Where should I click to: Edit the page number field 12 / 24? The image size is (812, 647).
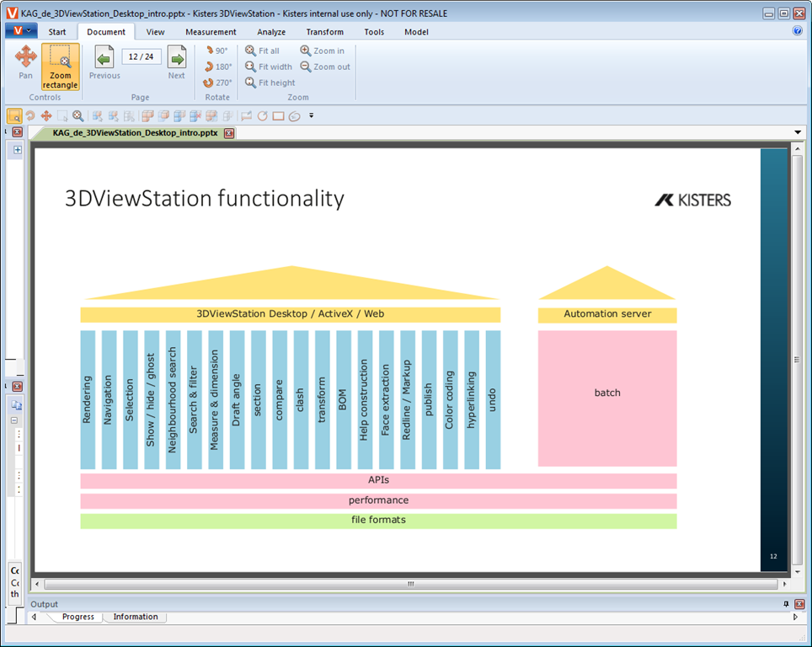[x=142, y=56]
